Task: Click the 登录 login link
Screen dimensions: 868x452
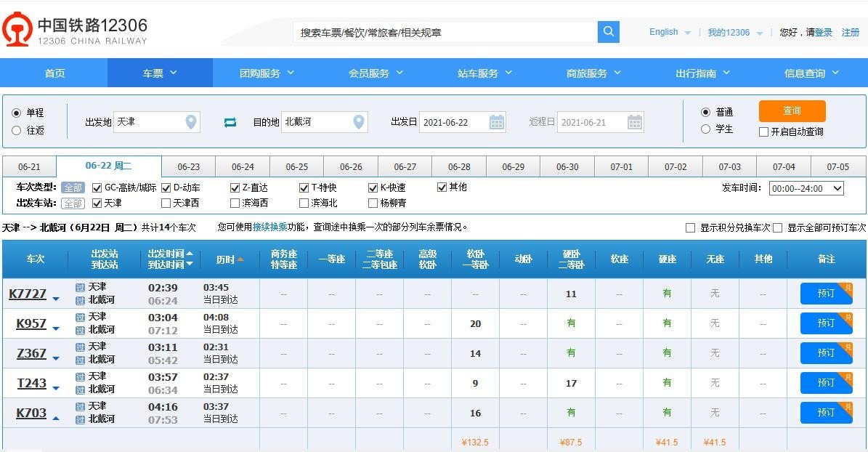Action: click(824, 32)
